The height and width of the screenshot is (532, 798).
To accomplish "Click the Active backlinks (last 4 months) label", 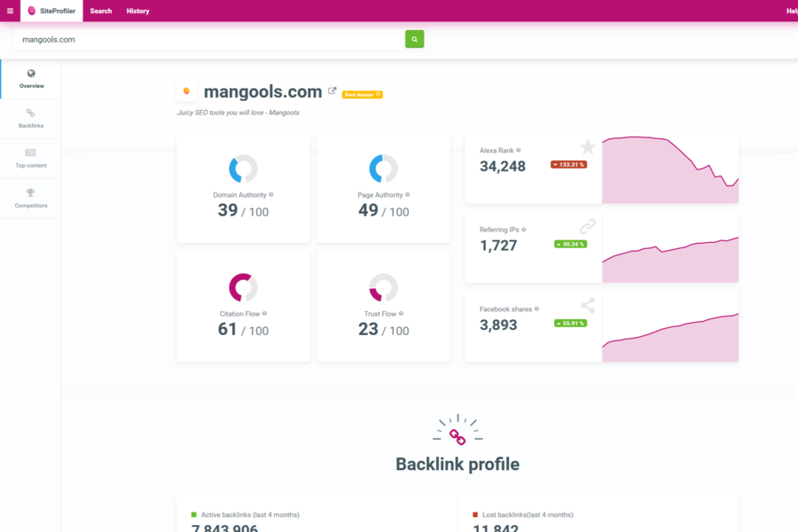I will pos(250,514).
